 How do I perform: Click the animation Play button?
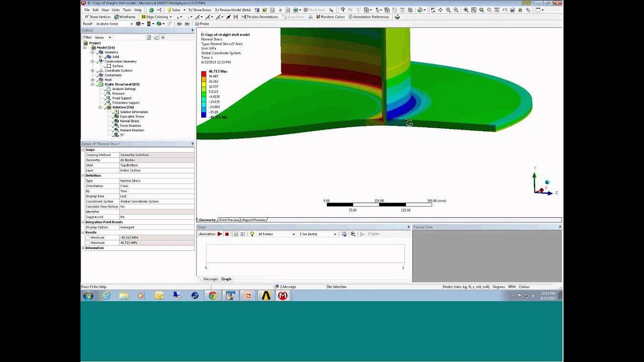220,234
